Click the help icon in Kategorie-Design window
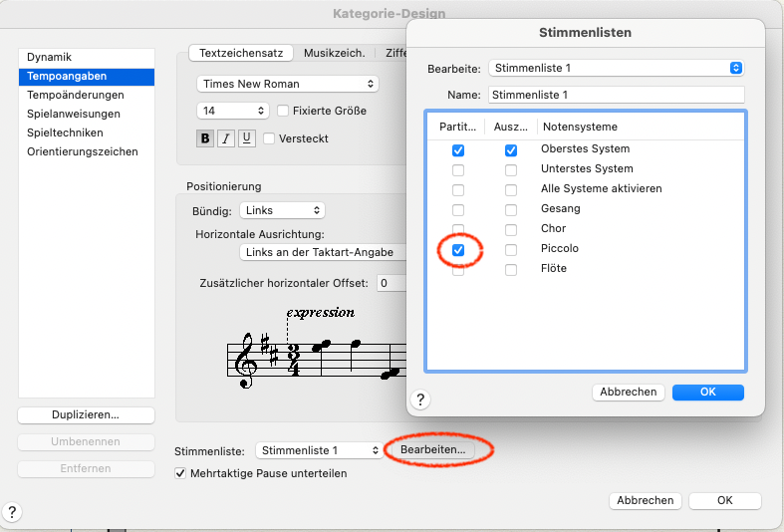The height and width of the screenshot is (532, 784). [x=14, y=512]
